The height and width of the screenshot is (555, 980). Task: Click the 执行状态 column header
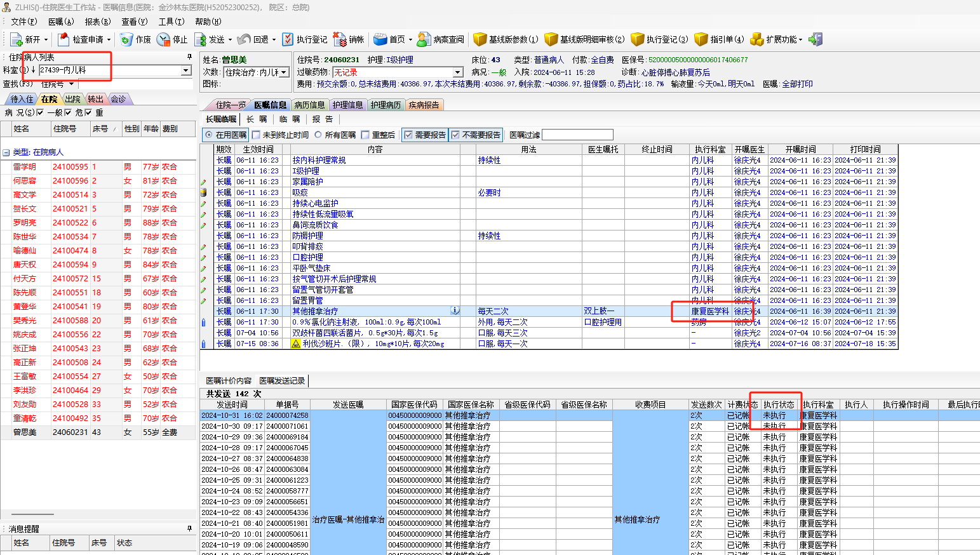[x=779, y=405]
